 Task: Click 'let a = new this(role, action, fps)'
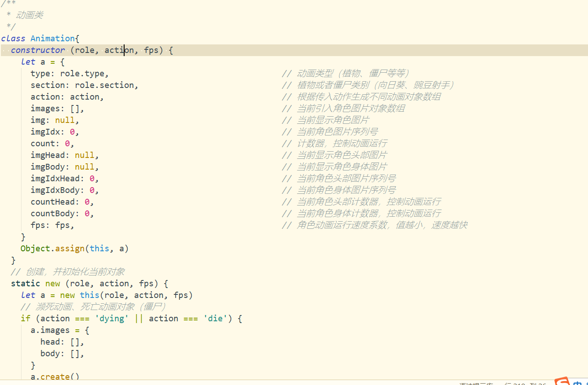point(107,295)
